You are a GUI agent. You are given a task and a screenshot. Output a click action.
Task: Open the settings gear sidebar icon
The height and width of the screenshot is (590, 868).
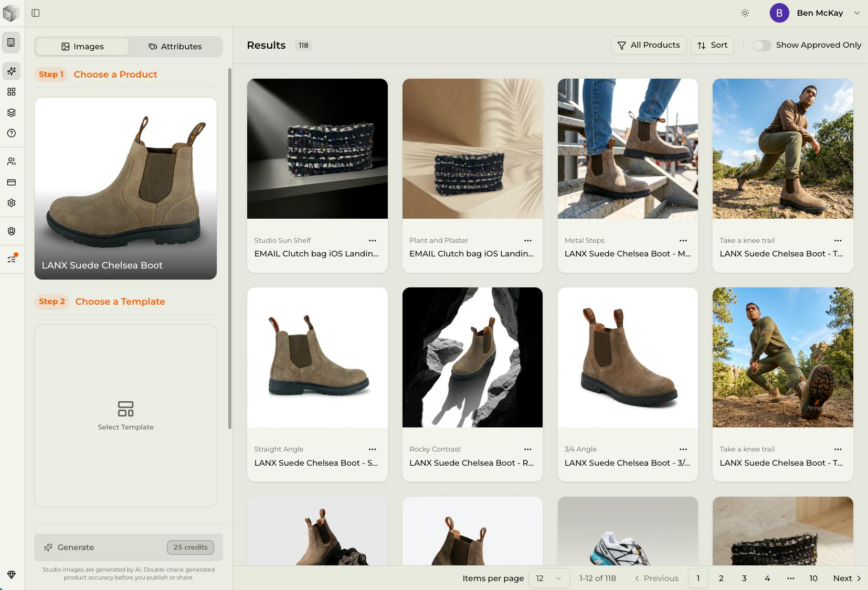[11, 203]
